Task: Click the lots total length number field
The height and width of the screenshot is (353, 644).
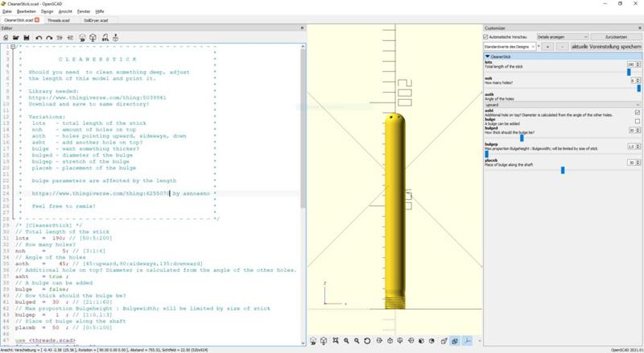Action: coord(630,64)
